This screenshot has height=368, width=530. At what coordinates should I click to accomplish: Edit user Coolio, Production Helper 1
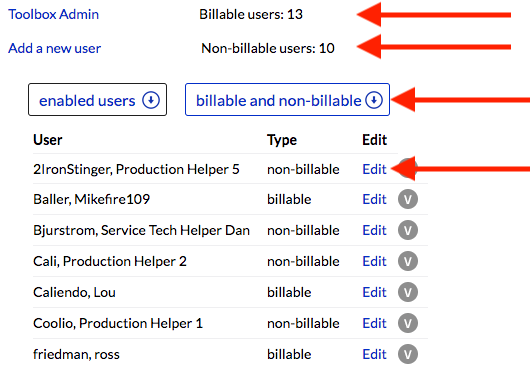pos(374,323)
